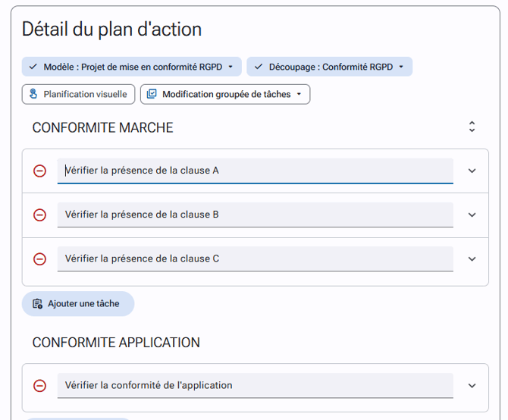Open Modèle : Projet de mise en conformité RGPD dropdown
Viewport: 508px width, 420px height.
pyautogui.click(x=131, y=67)
